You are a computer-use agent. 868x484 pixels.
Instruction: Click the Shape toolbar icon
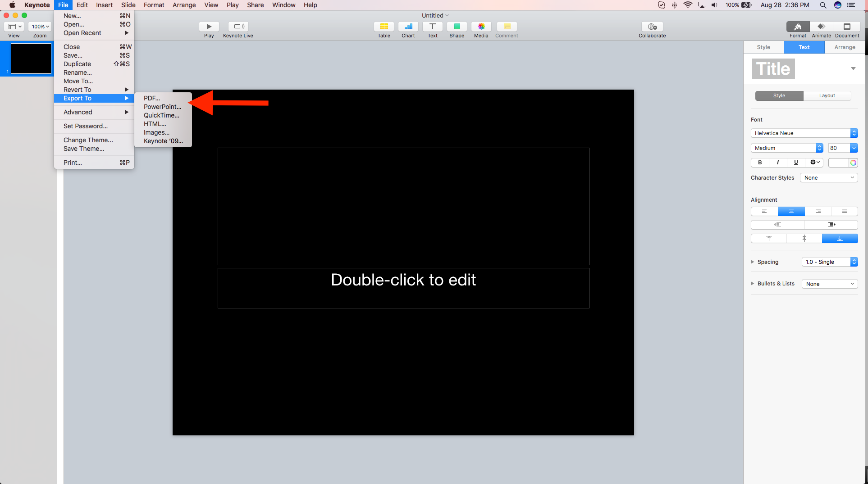click(x=457, y=27)
